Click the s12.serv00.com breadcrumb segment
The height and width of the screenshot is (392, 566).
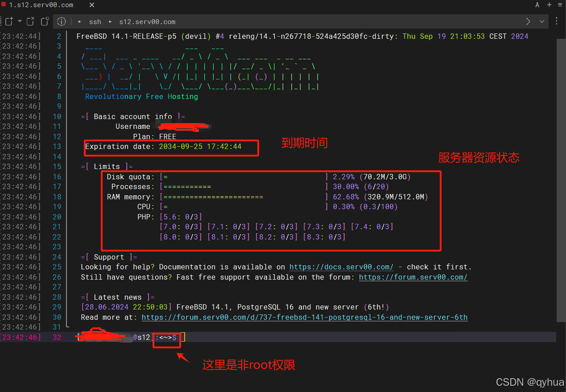click(147, 22)
